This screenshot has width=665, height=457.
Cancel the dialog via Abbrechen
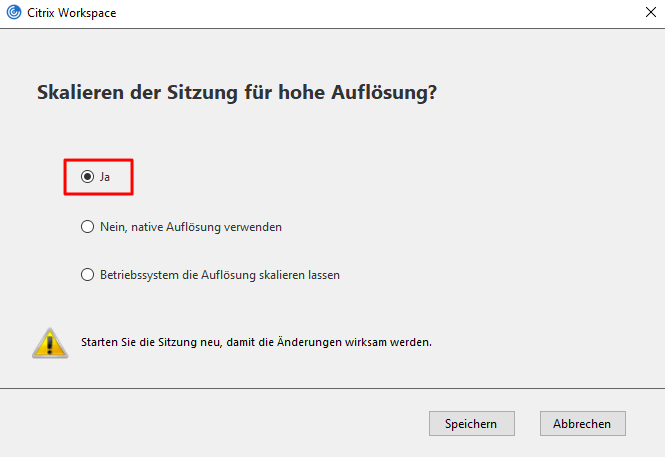pyautogui.click(x=583, y=424)
